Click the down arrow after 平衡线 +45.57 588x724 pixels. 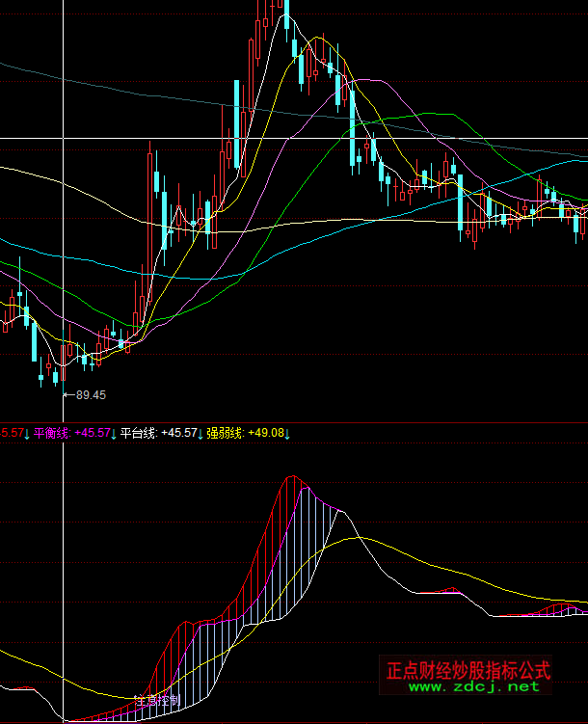(x=114, y=434)
